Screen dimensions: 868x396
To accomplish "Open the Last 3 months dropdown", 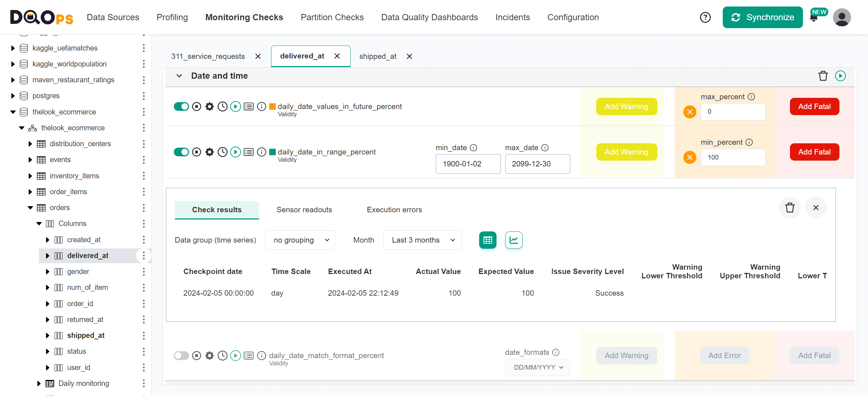I will (x=422, y=240).
